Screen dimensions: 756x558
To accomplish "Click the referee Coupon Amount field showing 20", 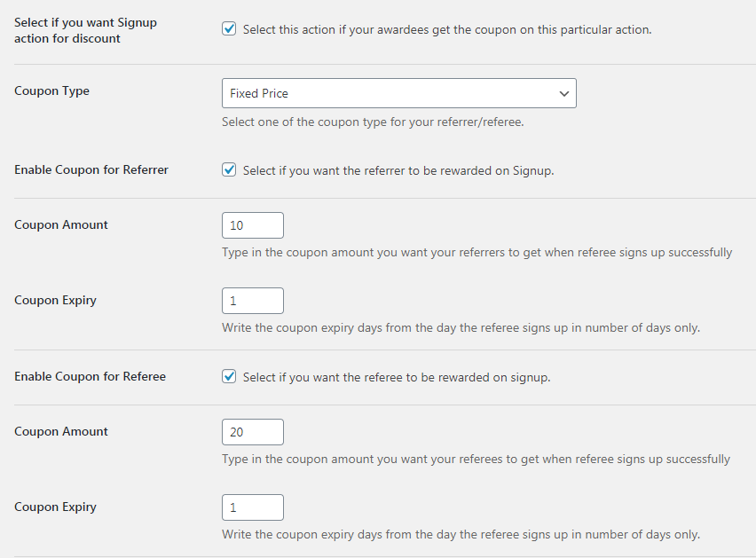I will (x=252, y=432).
